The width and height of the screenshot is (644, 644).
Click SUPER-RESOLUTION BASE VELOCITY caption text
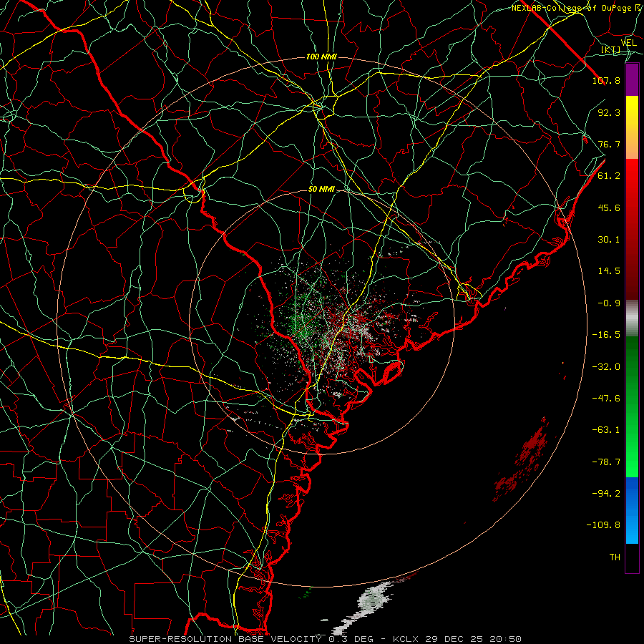coord(225,639)
